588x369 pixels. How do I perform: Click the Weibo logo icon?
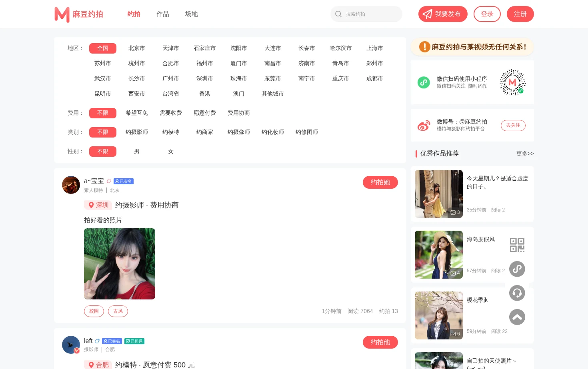[x=424, y=126]
